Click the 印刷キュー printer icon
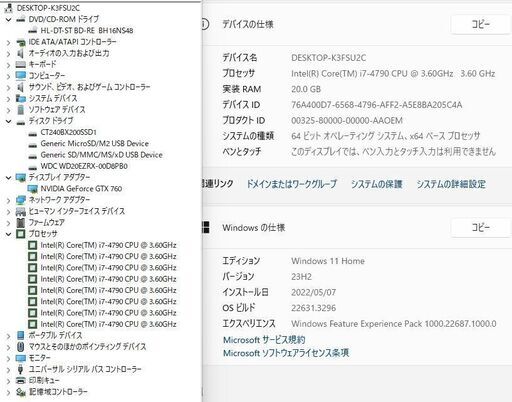 [21, 381]
